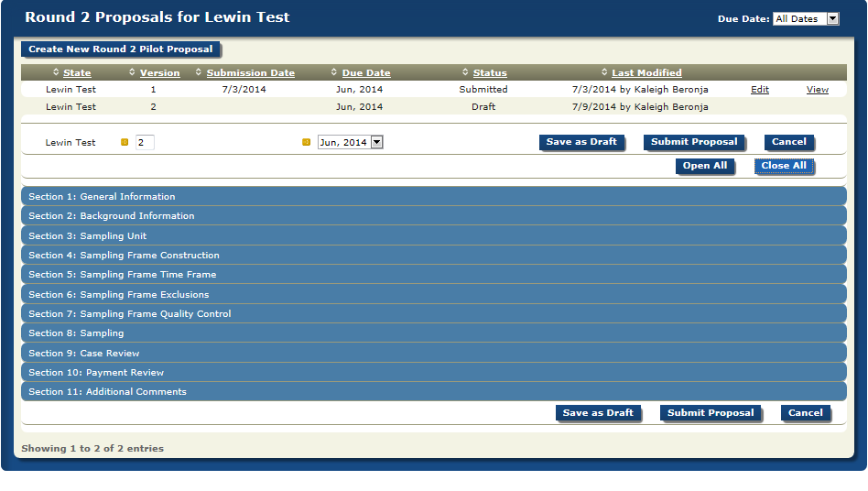Expand Section 9: Case Review
Viewport: 868px width, 491px height.
[434, 354]
